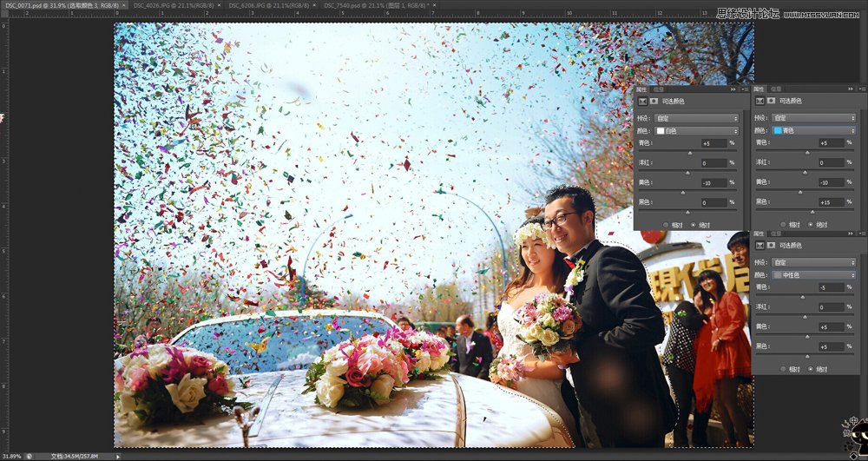This screenshot has width=868, height=461.
Task: Open the 中性色 properties panel flyout menu icon
Action: pos(861,234)
